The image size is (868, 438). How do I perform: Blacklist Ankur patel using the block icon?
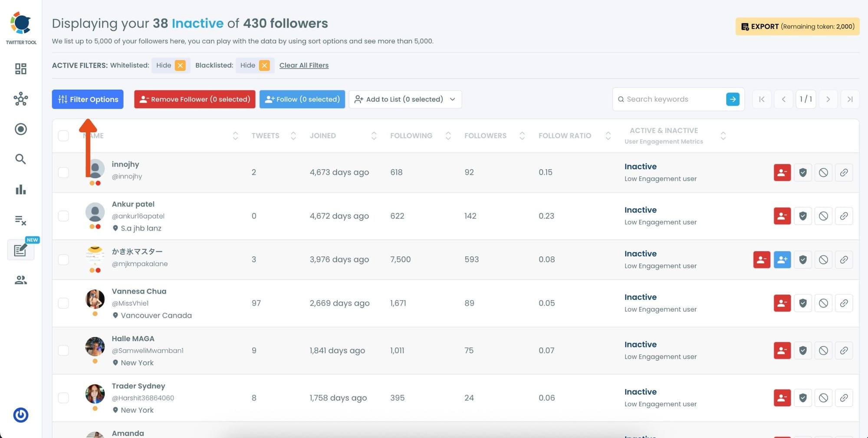click(x=823, y=216)
